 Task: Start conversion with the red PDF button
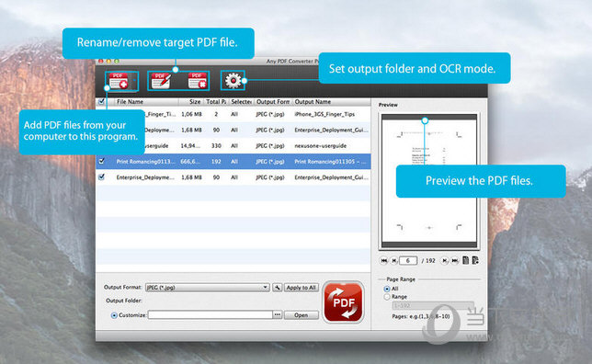tap(343, 302)
